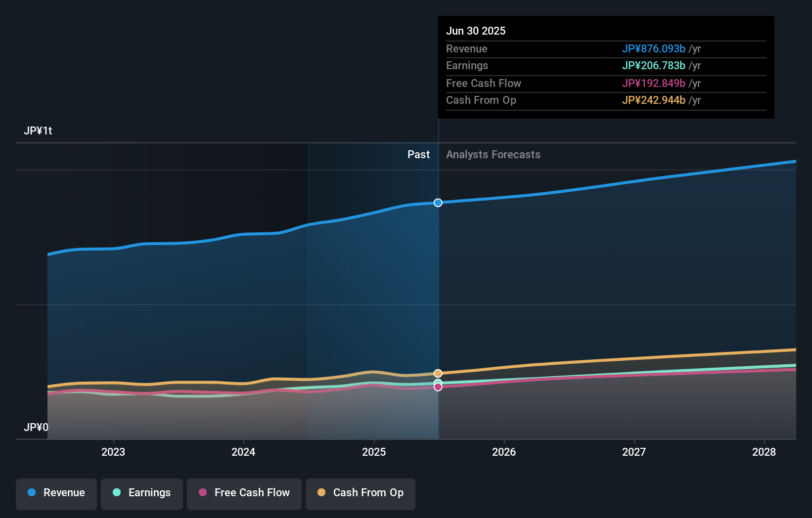Click the JP¥1t y-axis label
The width and height of the screenshot is (812, 518).
pyautogui.click(x=38, y=130)
